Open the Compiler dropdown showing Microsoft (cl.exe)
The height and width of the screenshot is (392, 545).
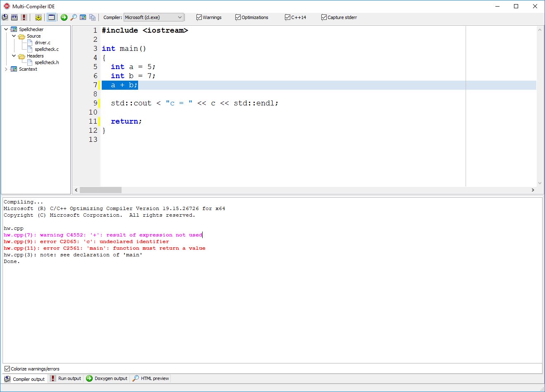tap(153, 17)
